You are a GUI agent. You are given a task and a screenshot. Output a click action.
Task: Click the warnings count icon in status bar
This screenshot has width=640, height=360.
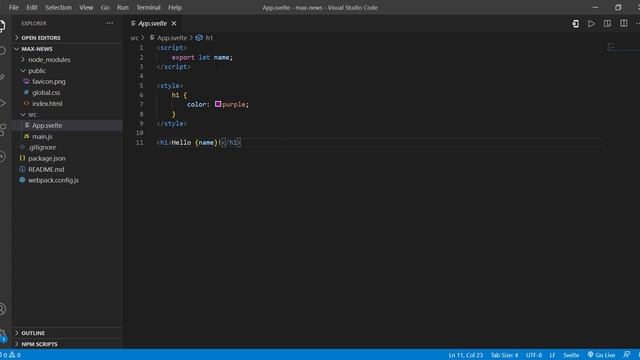[15, 355]
